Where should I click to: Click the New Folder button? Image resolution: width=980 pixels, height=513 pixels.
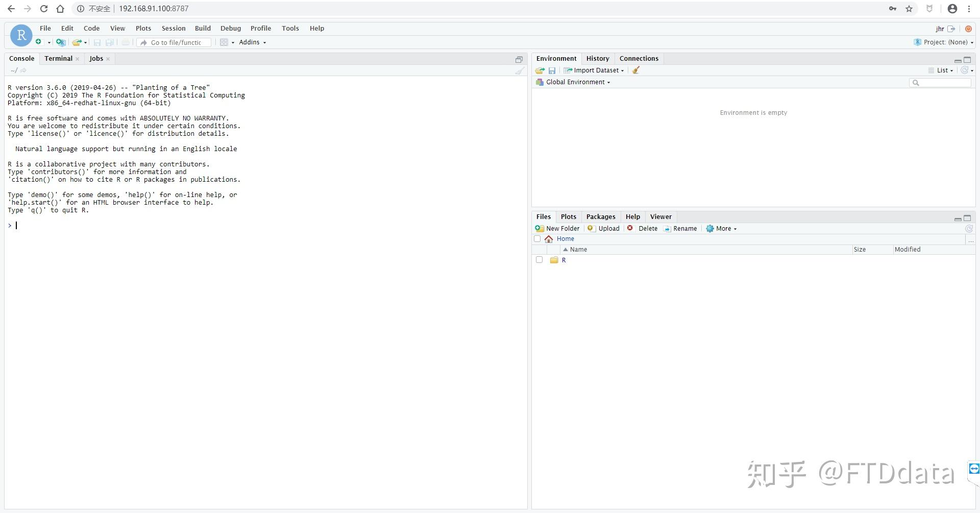pyautogui.click(x=557, y=228)
